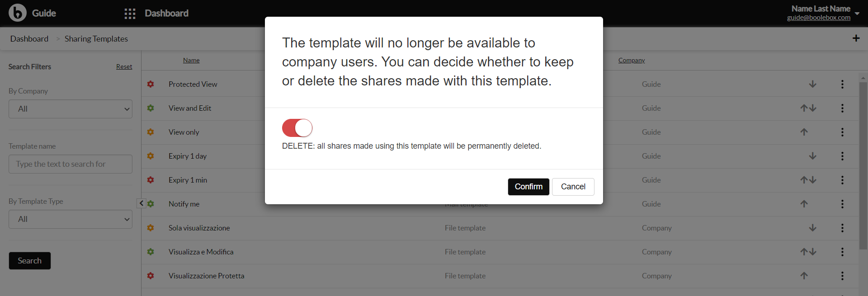Cancel the deletion dialog
Viewport: 868px width, 296px height.
[573, 187]
